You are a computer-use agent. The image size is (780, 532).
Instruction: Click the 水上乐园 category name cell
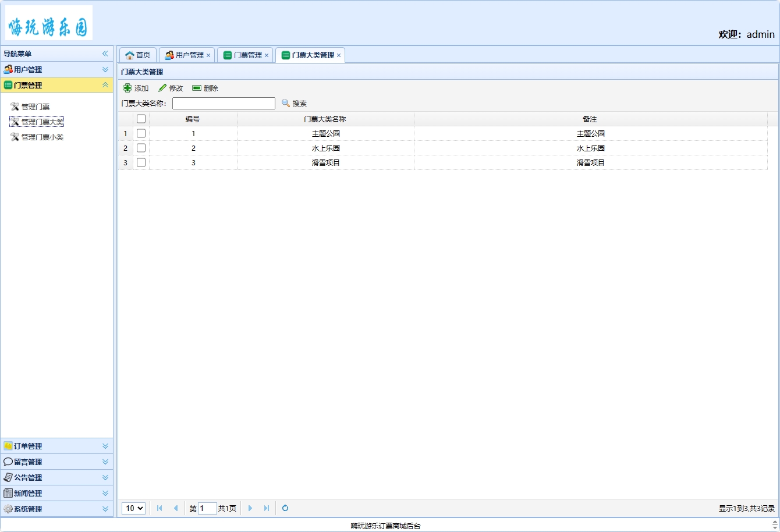tap(325, 148)
